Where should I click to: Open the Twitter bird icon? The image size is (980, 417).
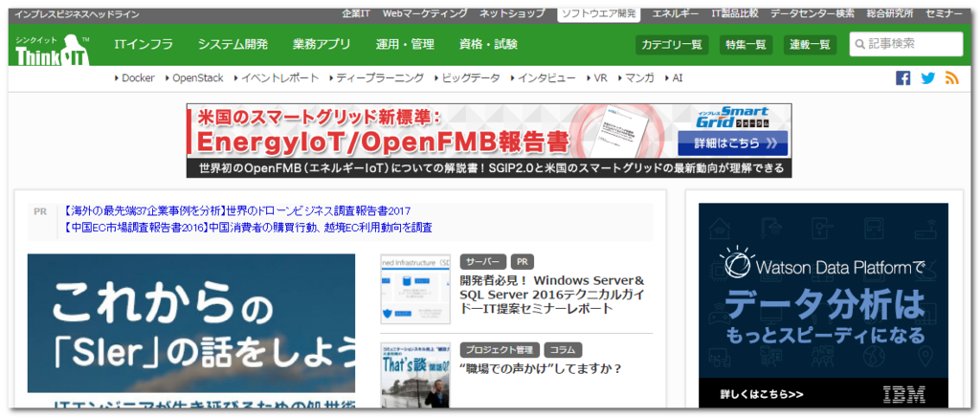coord(928,78)
